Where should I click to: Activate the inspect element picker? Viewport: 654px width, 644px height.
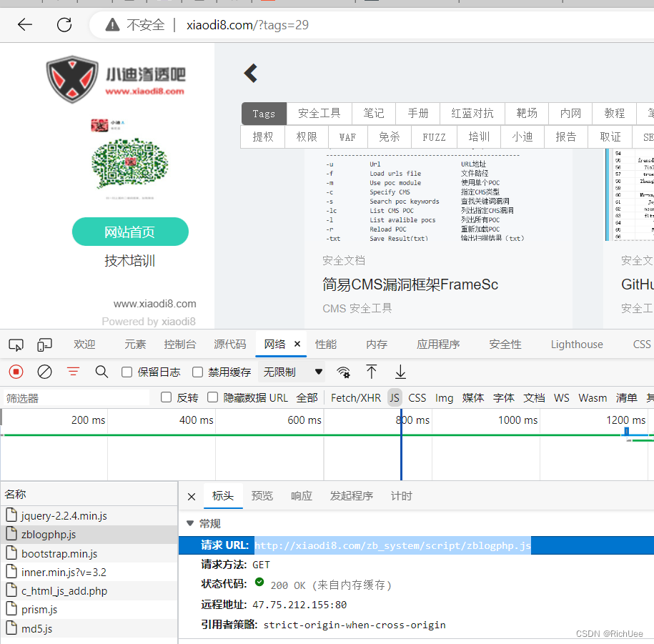[x=16, y=344]
